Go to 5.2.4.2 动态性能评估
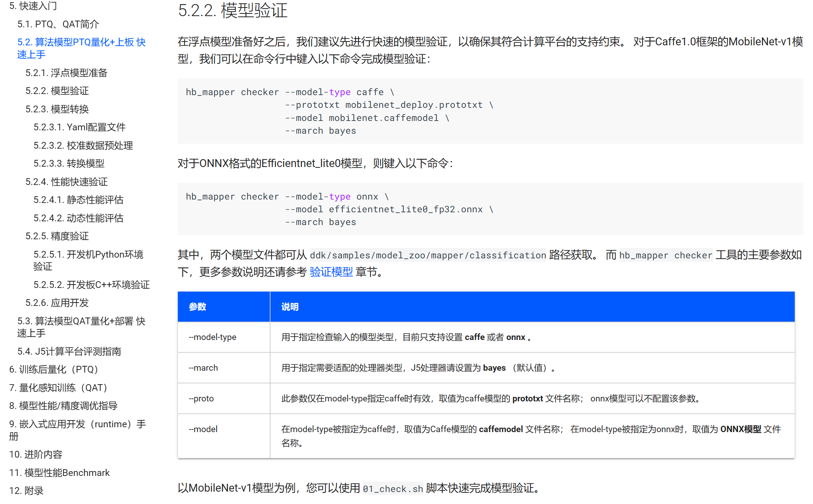This screenshot has height=504, width=813. (x=78, y=218)
